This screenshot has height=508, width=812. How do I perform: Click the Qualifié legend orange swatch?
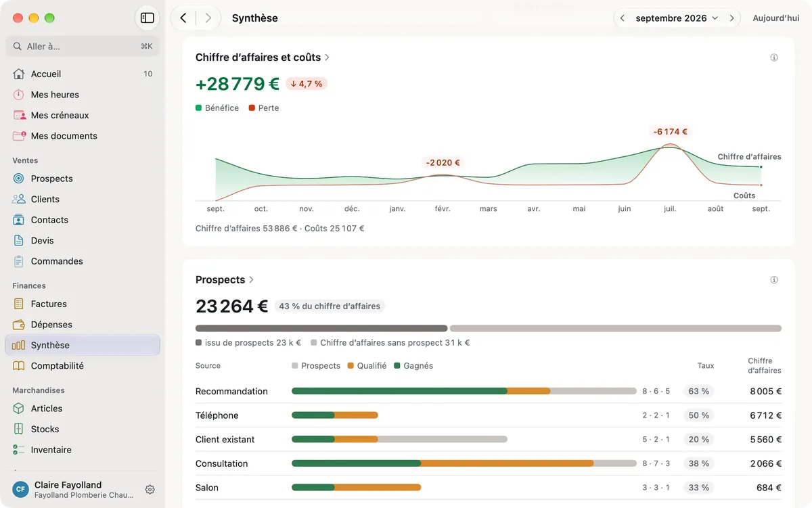tap(351, 366)
